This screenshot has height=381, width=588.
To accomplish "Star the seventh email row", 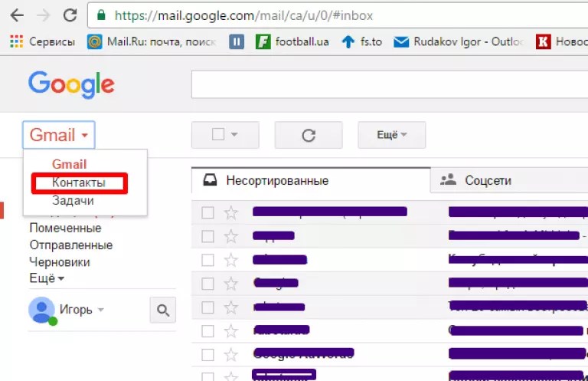I will click(231, 355).
